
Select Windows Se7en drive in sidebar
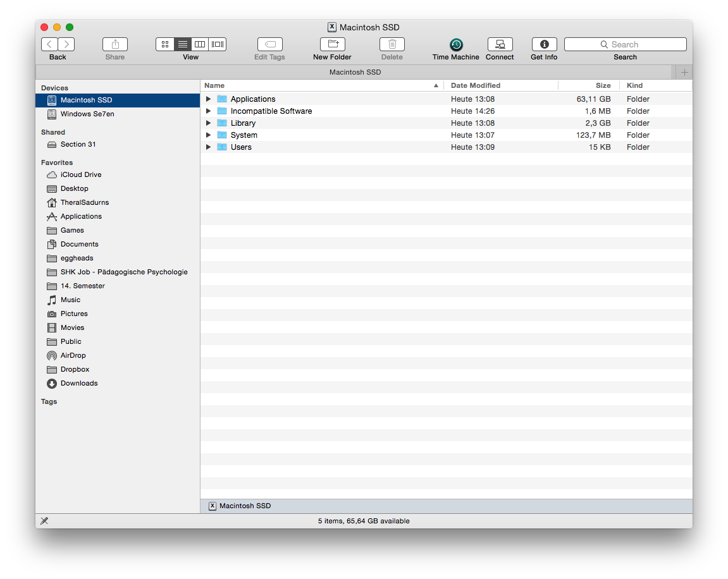pos(118,114)
